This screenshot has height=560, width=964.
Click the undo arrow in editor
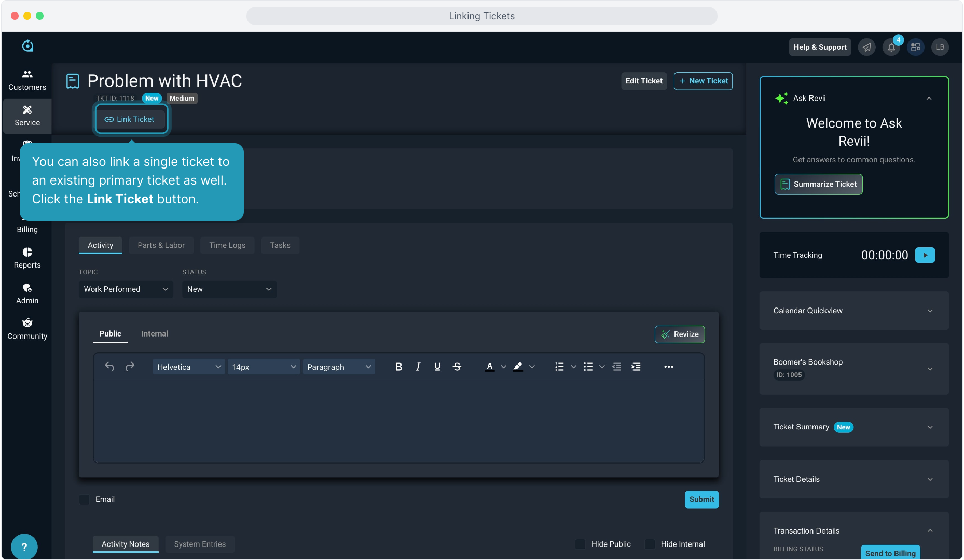pos(109,367)
